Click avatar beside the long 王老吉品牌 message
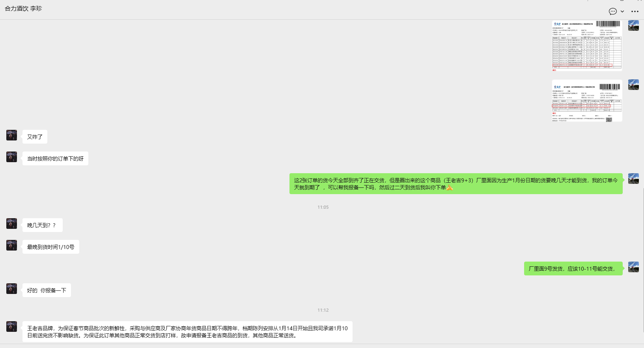The width and height of the screenshot is (644, 348). (x=11, y=327)
